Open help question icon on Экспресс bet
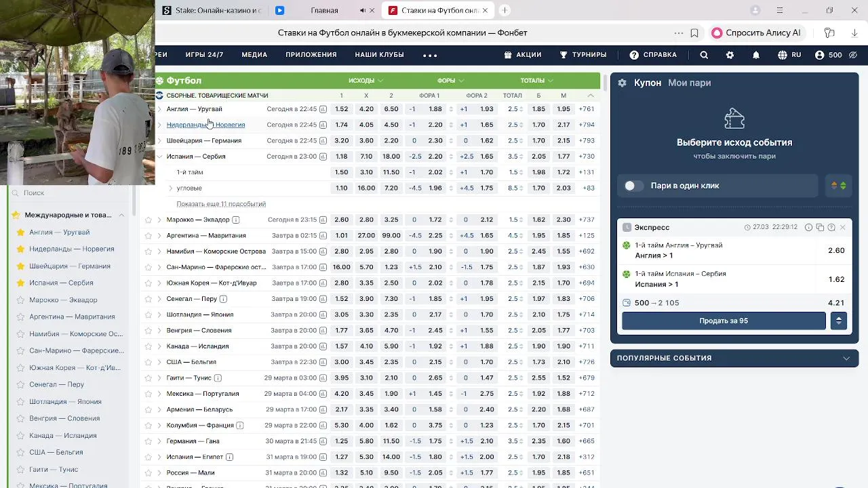This screenshot has height=488, width=868. (x=831, y=228)
